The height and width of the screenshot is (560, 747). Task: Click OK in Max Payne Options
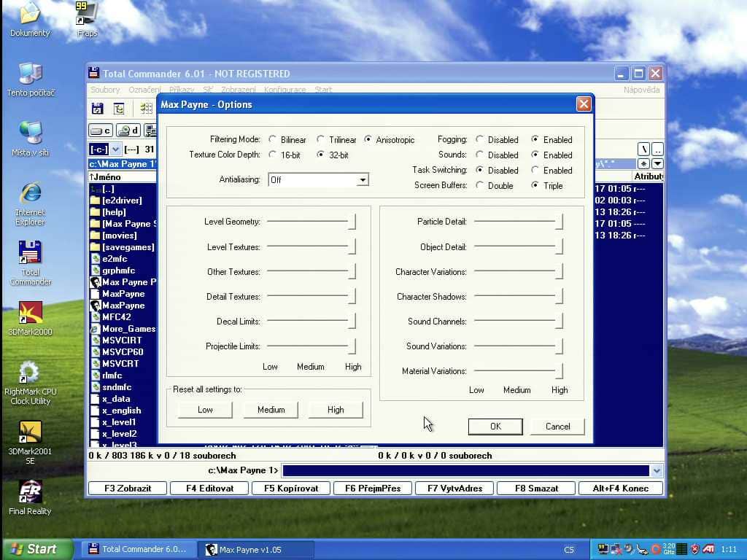[x=495, y=426]
